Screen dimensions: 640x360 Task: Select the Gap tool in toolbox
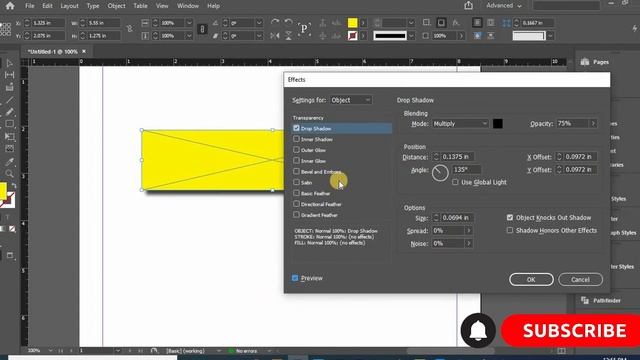pos(9,75)
